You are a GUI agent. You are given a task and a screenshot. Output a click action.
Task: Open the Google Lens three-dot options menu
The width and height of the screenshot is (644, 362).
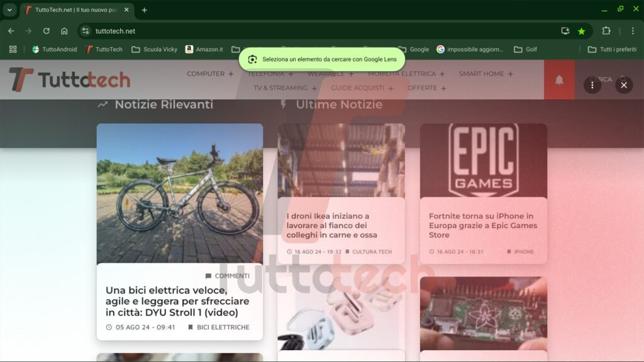pos(592,85)
